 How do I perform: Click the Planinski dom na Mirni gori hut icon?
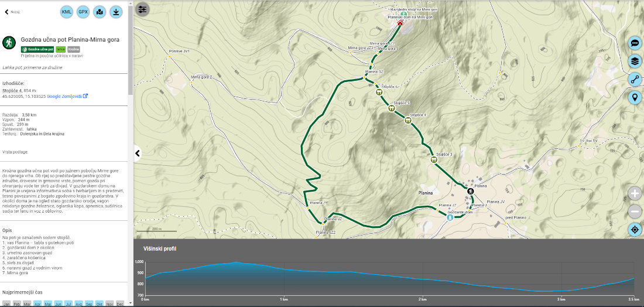pyautogui.click(x=400, y=23)
